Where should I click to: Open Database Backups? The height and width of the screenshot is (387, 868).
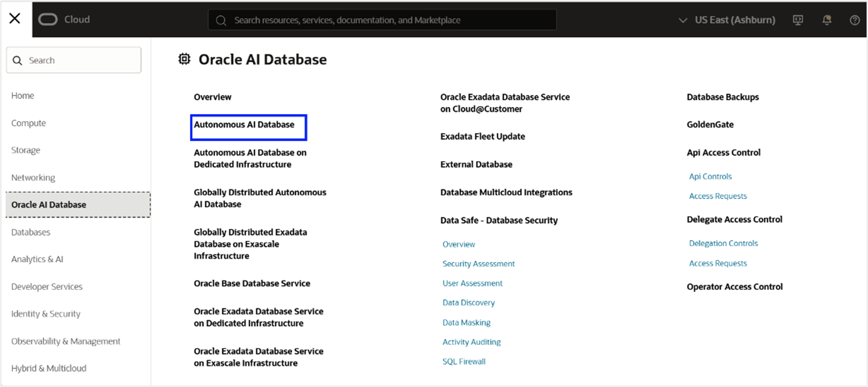(722, 97)
